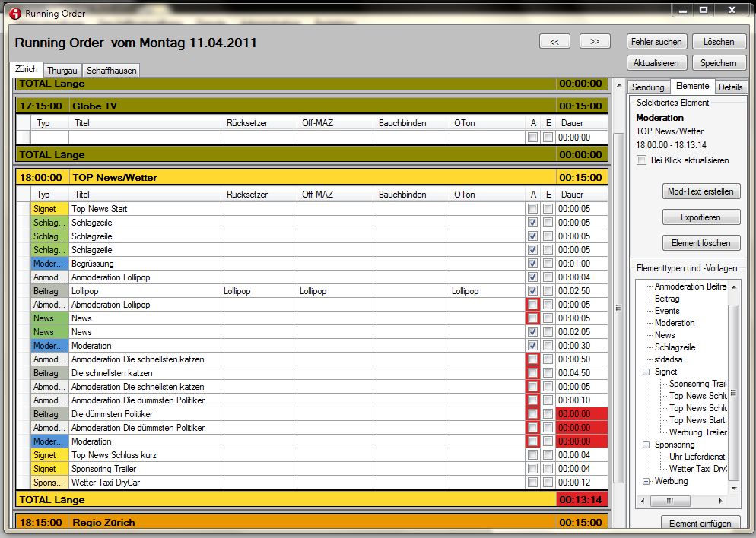
Task: Go to next day with >> button
Action: click(x=595, y=41)
